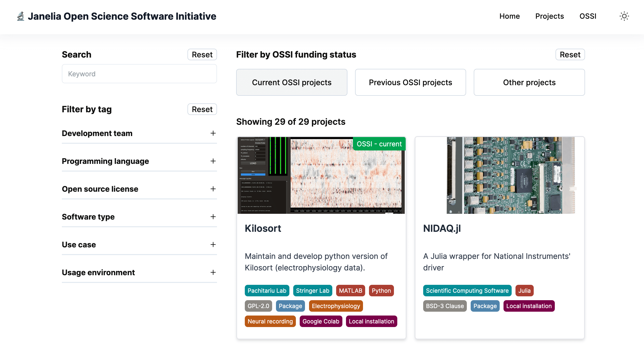Select the Electrophysiology tag
The image size is (644, 346).
click(x=335, y=306)
